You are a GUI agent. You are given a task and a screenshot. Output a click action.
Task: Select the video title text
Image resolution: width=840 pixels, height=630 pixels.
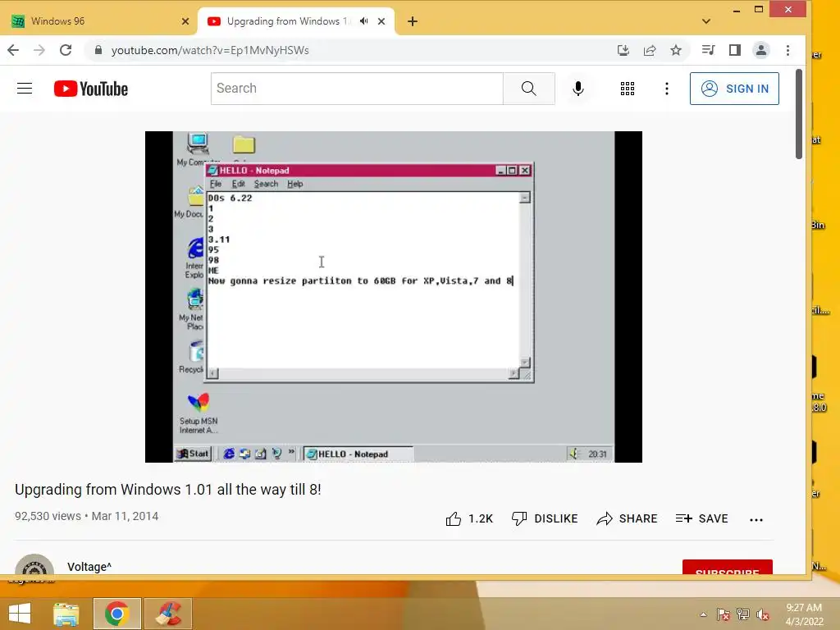click(x=167, y=490)
